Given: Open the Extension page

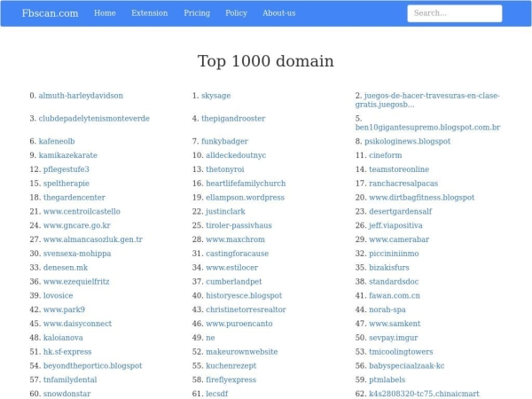Looking at the screenshot, I should (x=150, y=13).
